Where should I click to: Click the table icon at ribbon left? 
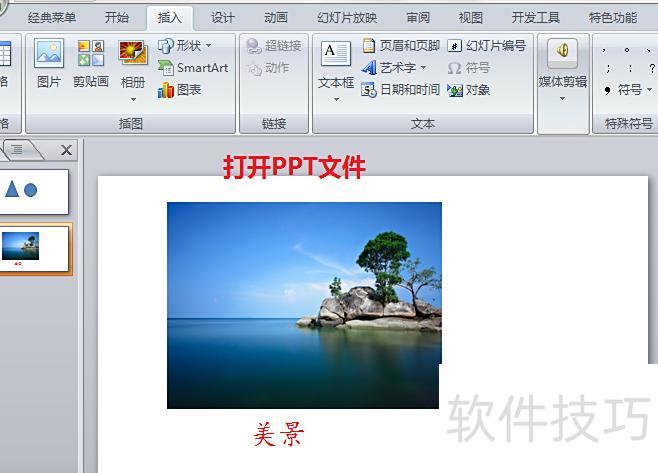(x=5, y=53)
